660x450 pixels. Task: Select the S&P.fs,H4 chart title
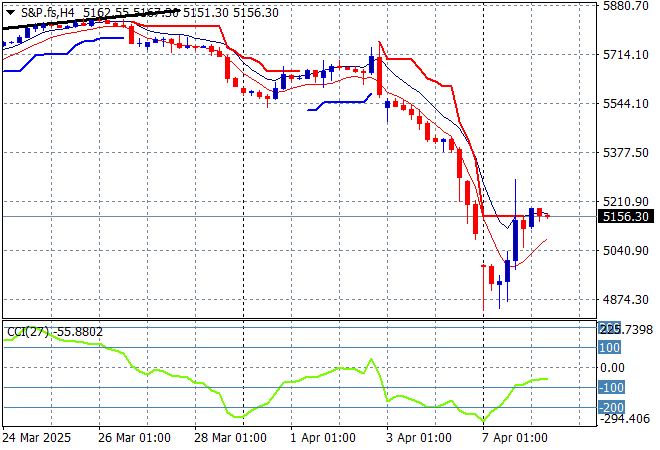tap(48, 13)
